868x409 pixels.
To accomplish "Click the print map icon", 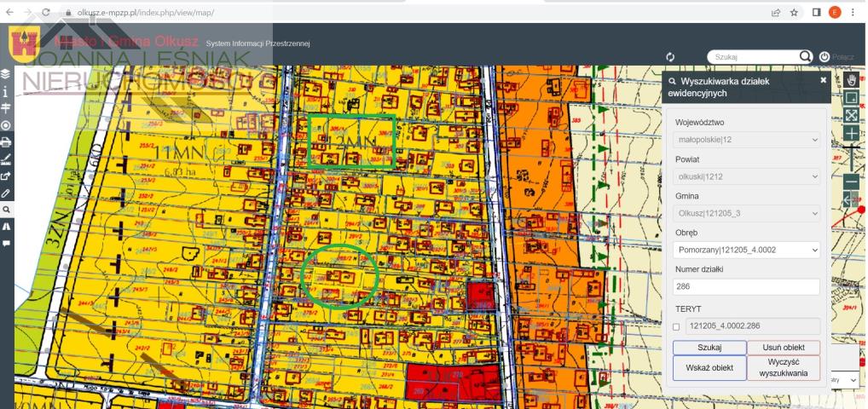I will (x=5, y=141).
